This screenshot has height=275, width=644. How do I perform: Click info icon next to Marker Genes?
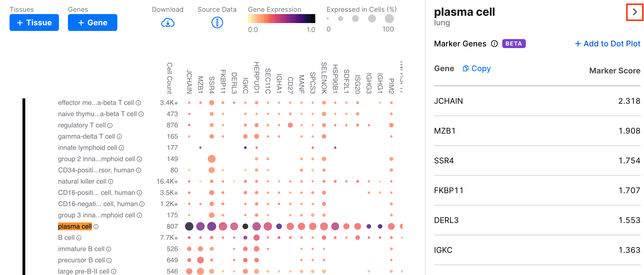coord(494,44)
